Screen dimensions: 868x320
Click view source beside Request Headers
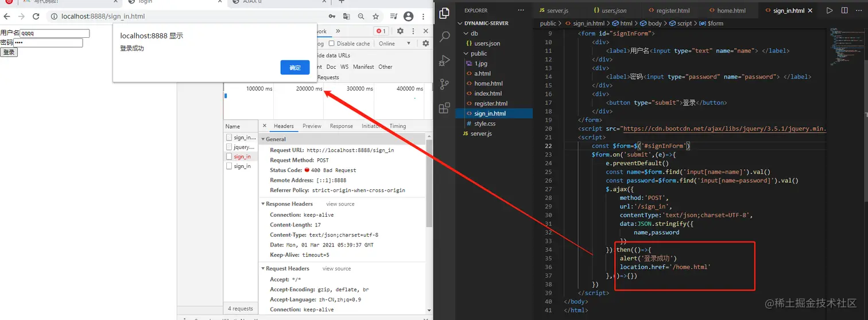(336, 268)
